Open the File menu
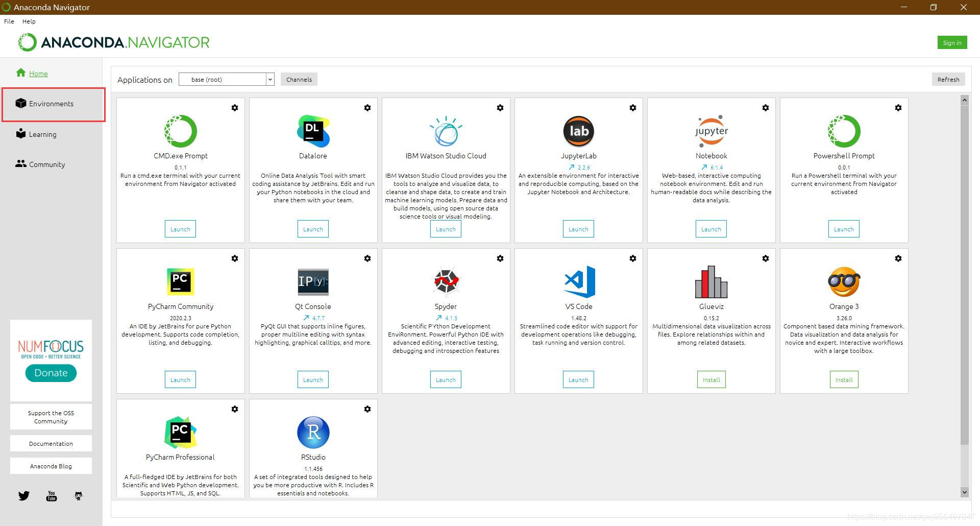Screen dimensions: 980x526 tap(9, 21)
